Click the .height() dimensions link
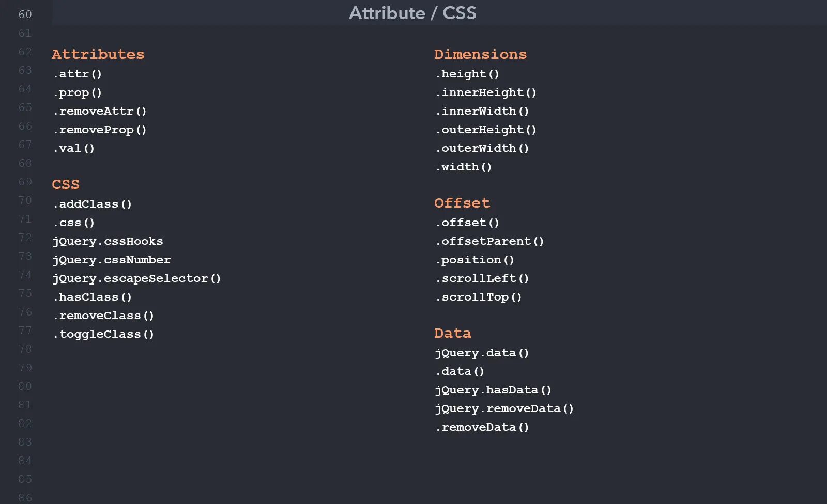The width and height of the screenshot is (827, 504). 467,74
